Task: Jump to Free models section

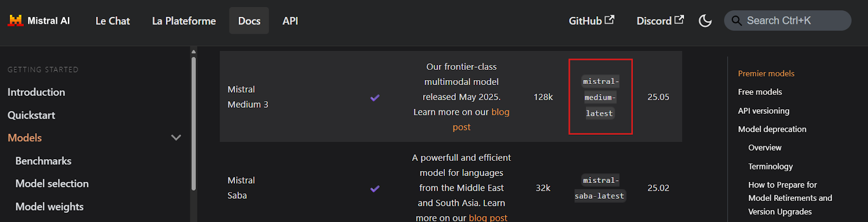Action: click(760, 92)
